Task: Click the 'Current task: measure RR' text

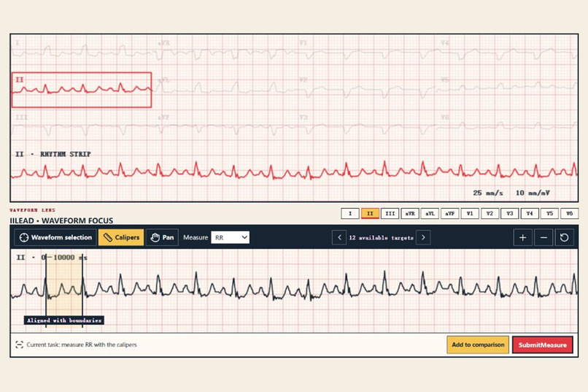Action: (82, 345)
